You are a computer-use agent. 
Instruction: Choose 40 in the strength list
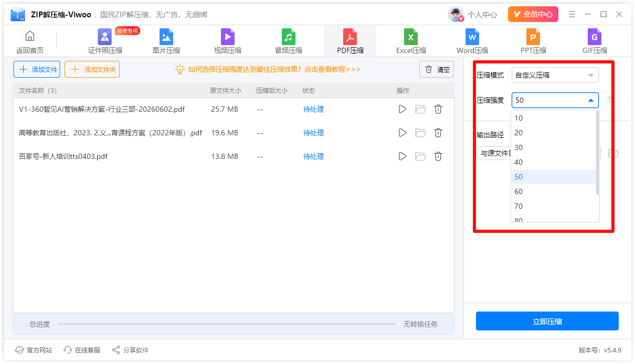[554, 162]
